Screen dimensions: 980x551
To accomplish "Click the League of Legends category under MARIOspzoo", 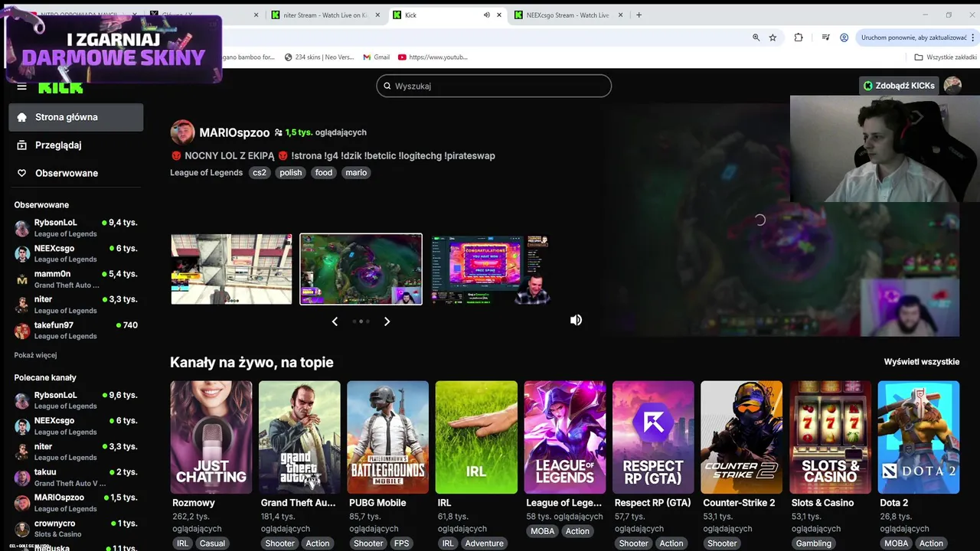I will pos(206,172).
